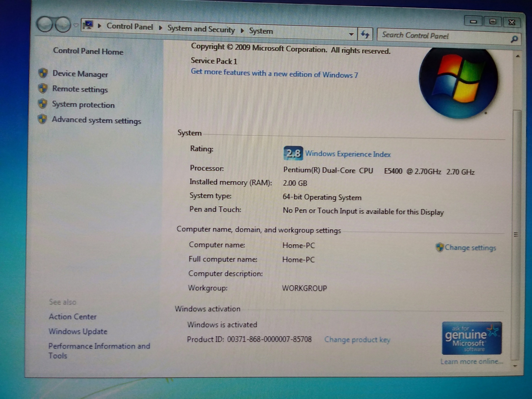Click the genuine Microsoft software badge
The width and height of the screenshot is (532, 399).
pyautogui.click(x=472, y=338)
